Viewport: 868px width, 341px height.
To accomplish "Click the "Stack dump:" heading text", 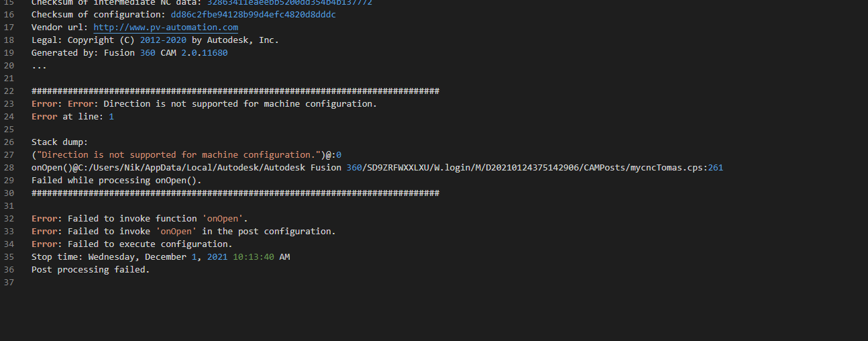I will (60, 142).
